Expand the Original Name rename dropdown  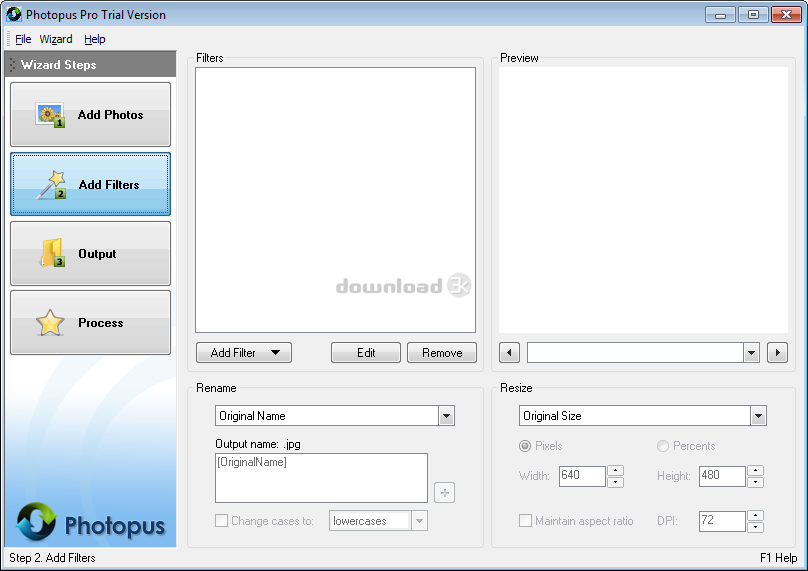(446, 416)
